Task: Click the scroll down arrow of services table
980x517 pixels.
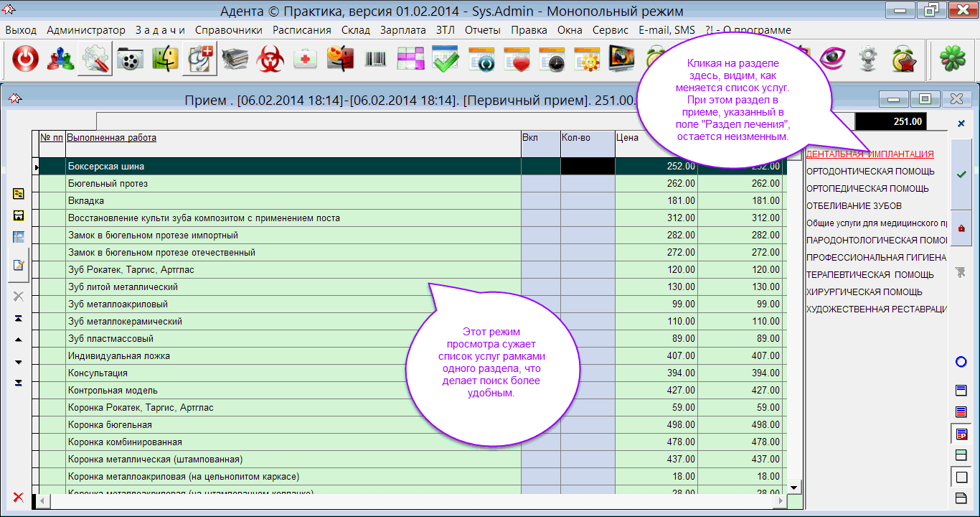Action: point(793,488)
